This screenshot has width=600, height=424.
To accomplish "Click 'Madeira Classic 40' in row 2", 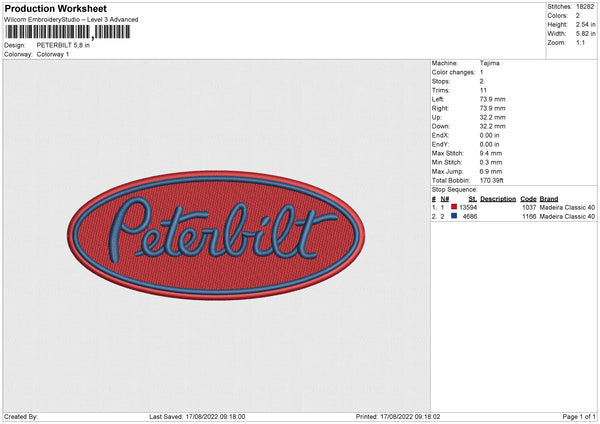I will click(x=567, y=217).
